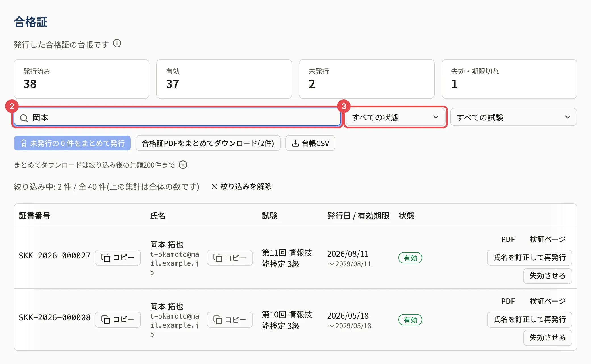Image resolution: width=591 pixels, height=364 pixels.
Task: Click the search field containing 岡本
Action: click(177, 117)
